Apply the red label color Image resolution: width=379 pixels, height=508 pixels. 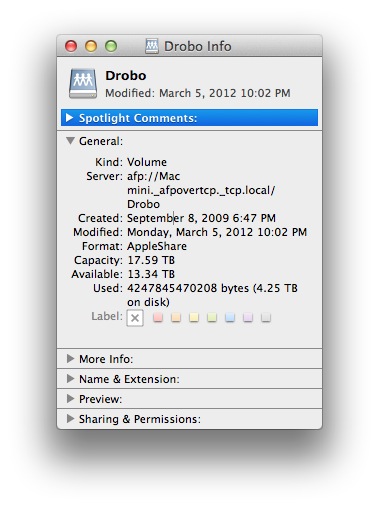158,317
